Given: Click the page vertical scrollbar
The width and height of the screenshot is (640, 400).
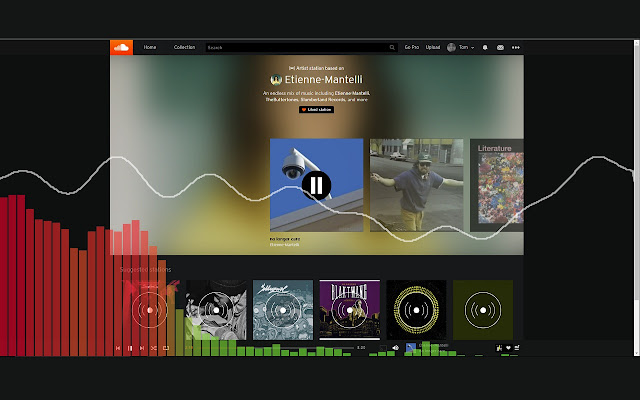Looking at the screenshot, I should pyautogui.click(x=637, y=198).
